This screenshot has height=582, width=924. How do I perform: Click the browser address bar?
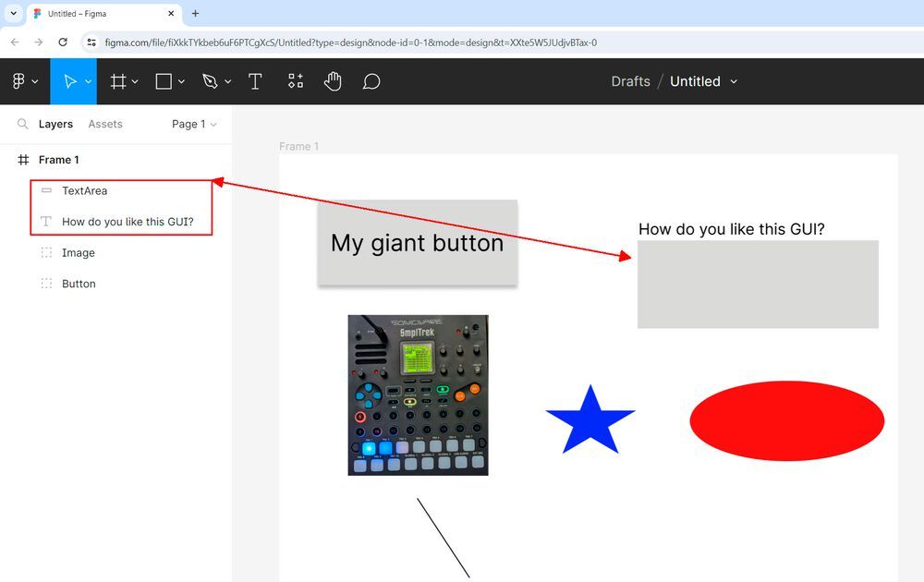pyautogui.click(x=370, y=42)
